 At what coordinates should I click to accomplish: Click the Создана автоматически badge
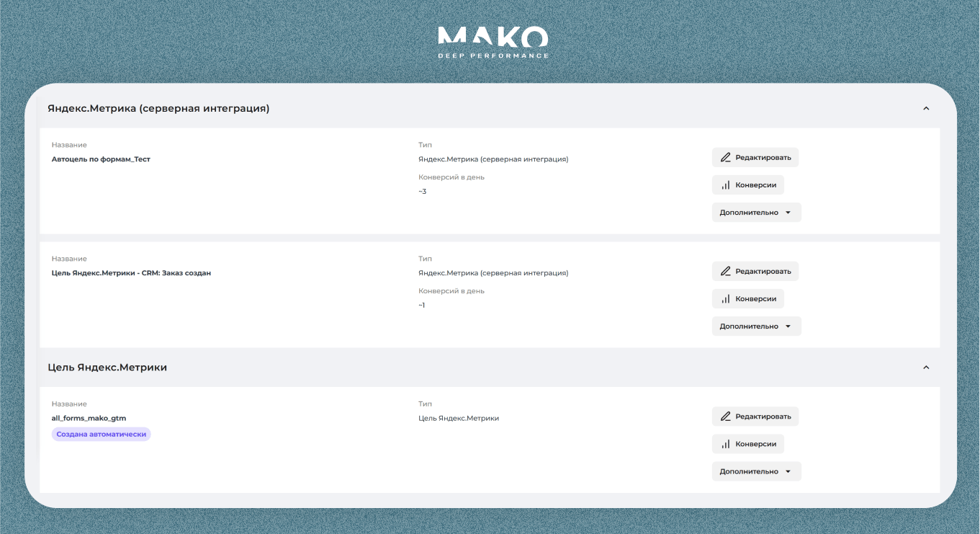point(102,435)
